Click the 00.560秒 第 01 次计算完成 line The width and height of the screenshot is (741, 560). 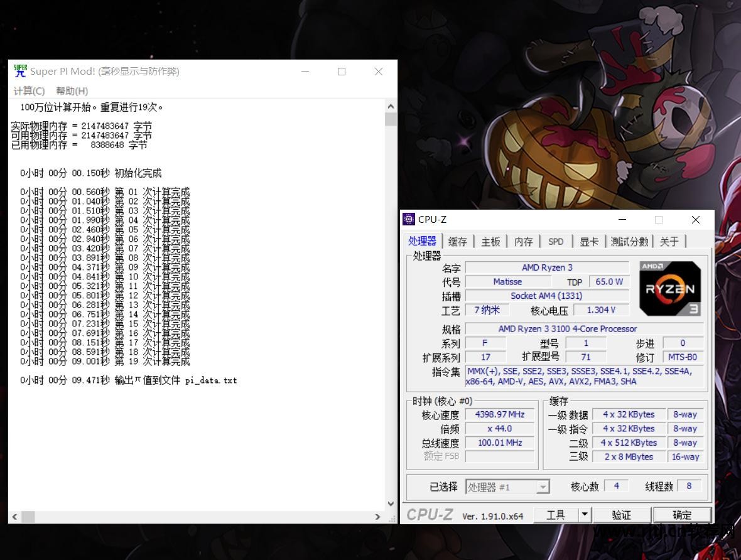pos(105,192)
